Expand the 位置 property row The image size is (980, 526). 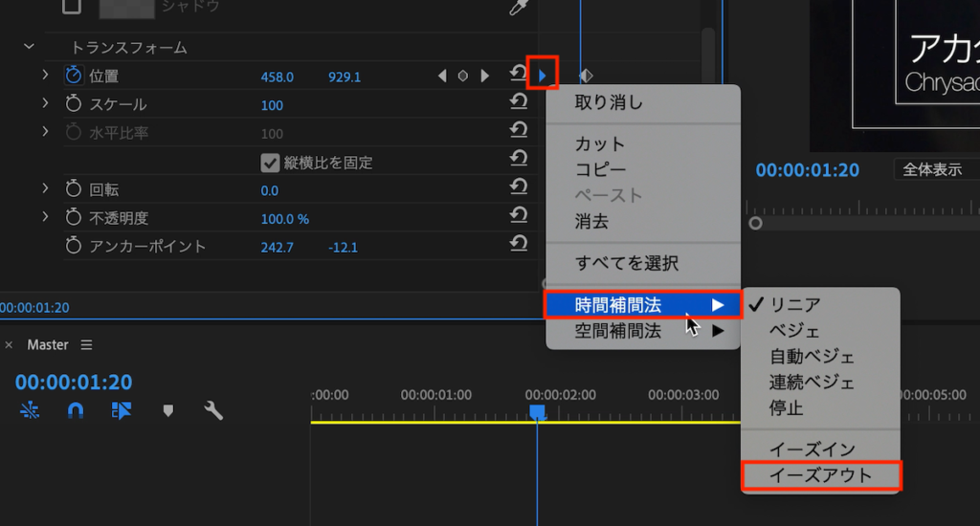(45, 75)
